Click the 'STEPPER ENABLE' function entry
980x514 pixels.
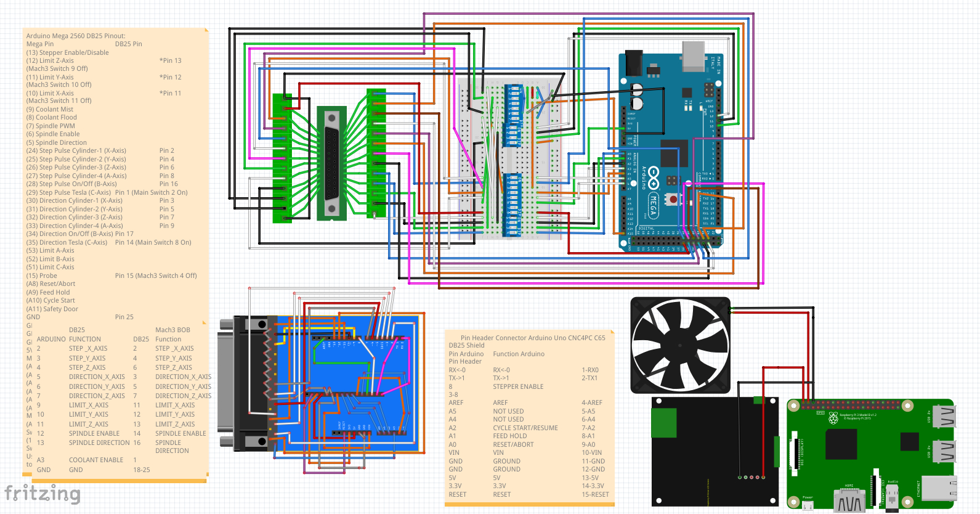518,386
